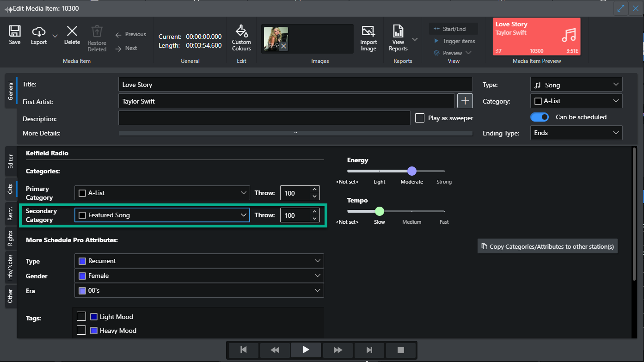Open the Era dropdown
644x362 pixels.
point(199,290)
